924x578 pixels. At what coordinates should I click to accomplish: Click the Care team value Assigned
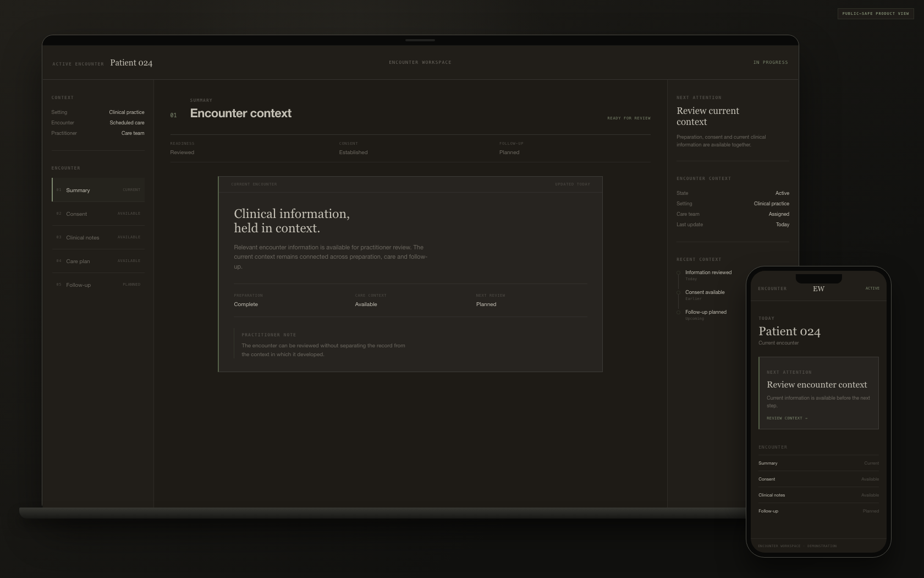779,214
